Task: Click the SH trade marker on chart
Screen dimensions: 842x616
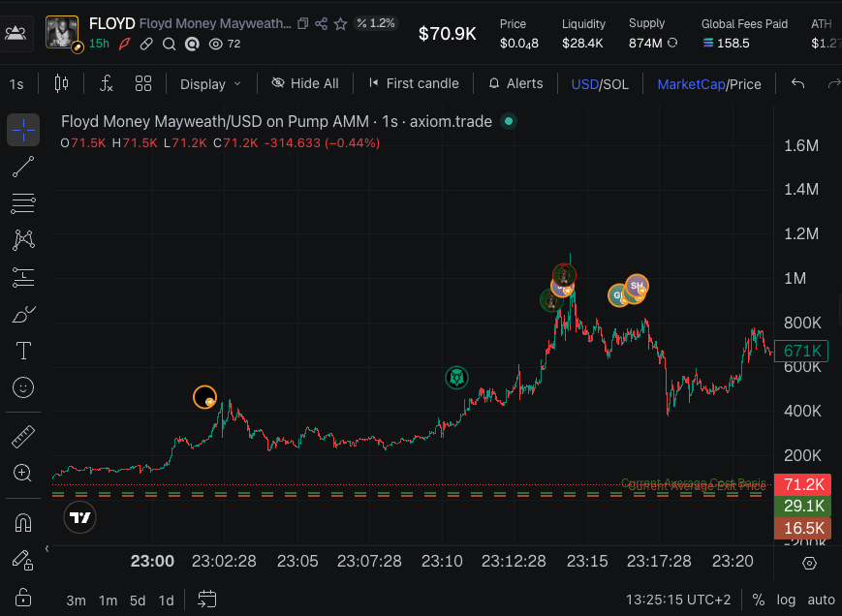Action: click(x=637, y=286)
